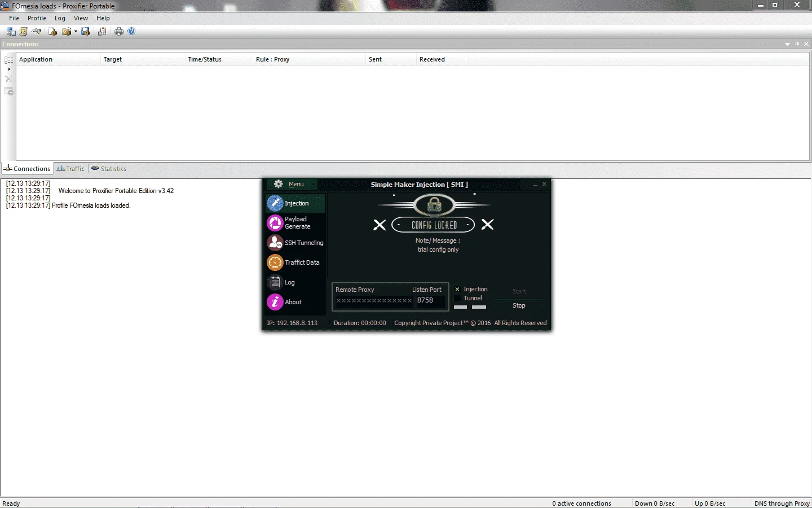
Task: Open Help via blue question-mark icon
Action: [x=131, y=32]
